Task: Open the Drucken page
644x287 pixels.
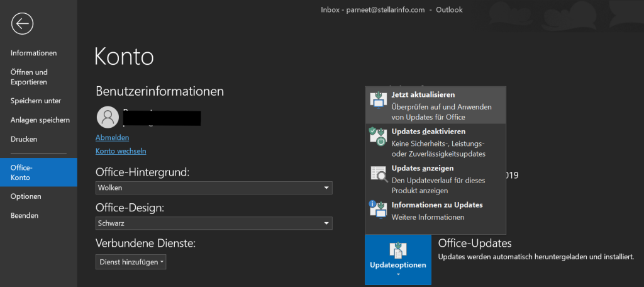Action: pos(24,139)
